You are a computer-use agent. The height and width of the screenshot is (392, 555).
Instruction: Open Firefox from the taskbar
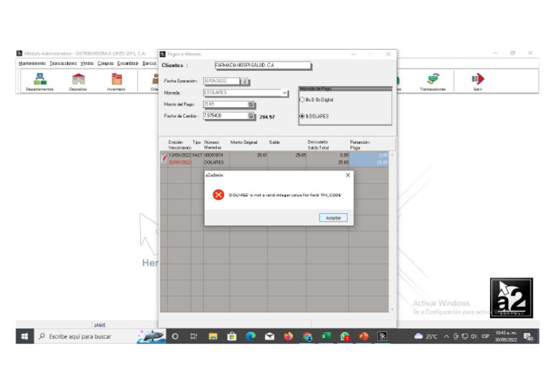coord(288,336)
